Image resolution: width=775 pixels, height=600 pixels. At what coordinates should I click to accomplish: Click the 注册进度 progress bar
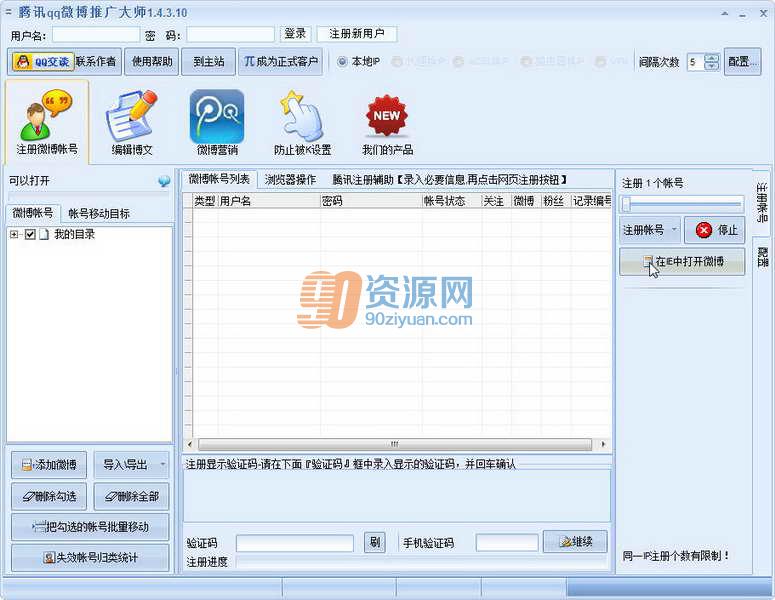421,562
